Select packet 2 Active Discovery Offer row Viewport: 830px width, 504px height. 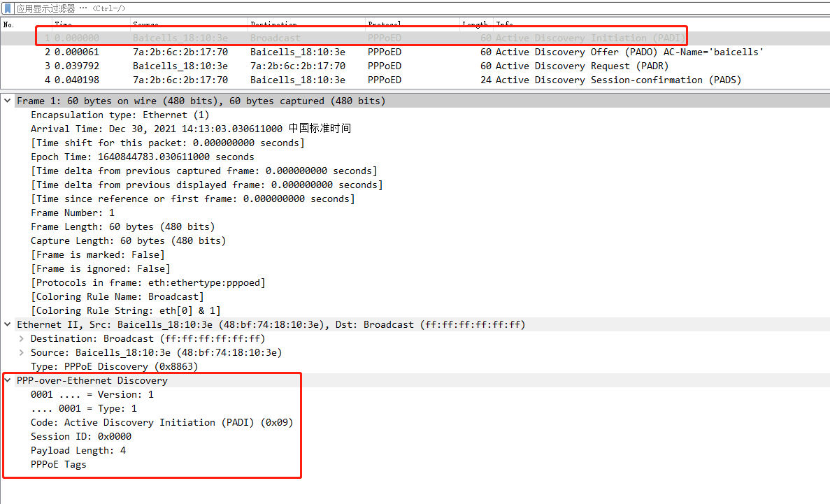coord(415,52)
